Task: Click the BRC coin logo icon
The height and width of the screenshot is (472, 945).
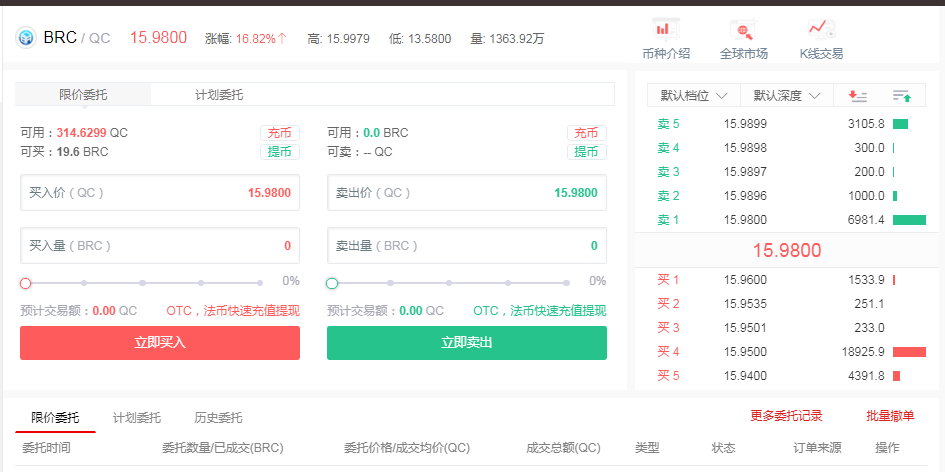Action: (x=26, y=38)
